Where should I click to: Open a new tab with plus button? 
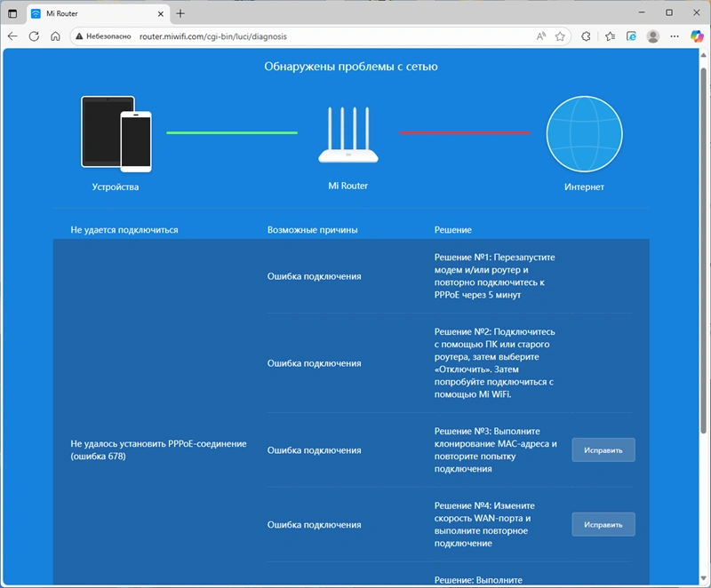(x=180, y=13)
